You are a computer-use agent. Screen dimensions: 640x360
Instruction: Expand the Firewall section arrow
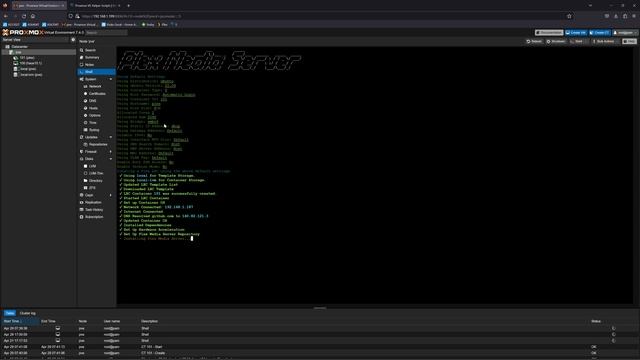pos(111,152)
